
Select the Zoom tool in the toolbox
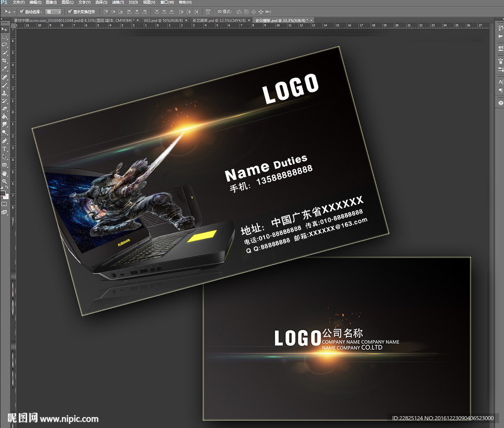coord(4,181)
